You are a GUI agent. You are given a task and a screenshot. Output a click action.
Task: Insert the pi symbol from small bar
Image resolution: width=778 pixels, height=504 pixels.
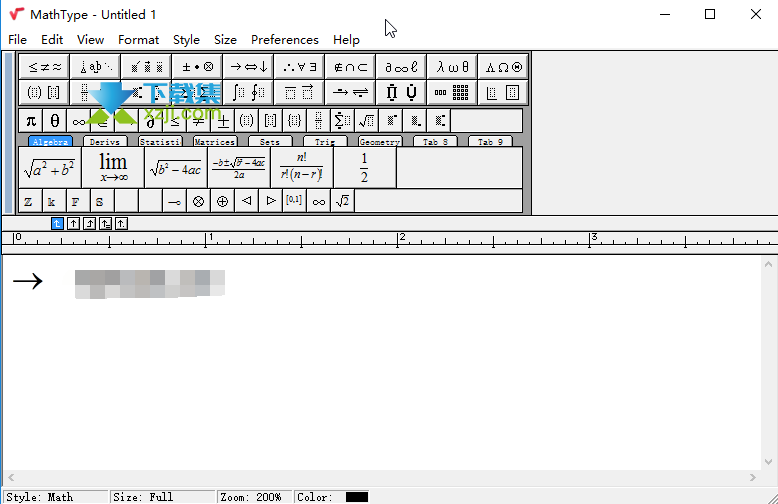pyautogui.click(x=31, y=121)
